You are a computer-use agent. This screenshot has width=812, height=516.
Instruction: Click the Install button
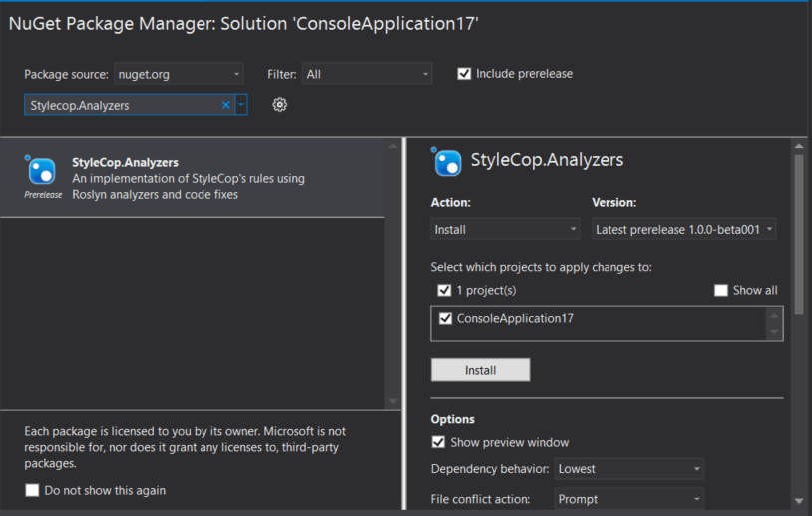480,370
